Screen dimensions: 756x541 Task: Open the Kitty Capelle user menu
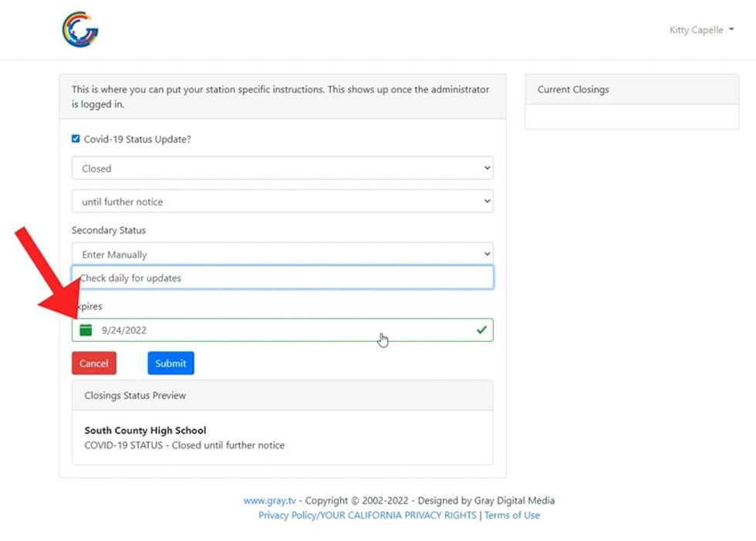701,30
